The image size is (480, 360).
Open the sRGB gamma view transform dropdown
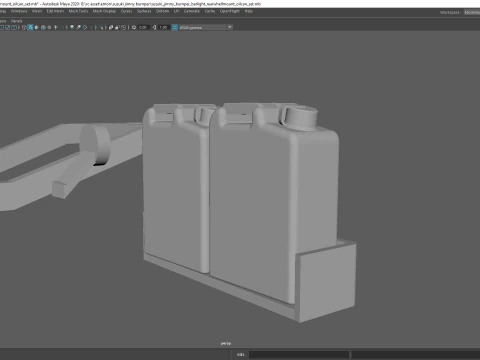pyautogui.click(x=206, y=27)
